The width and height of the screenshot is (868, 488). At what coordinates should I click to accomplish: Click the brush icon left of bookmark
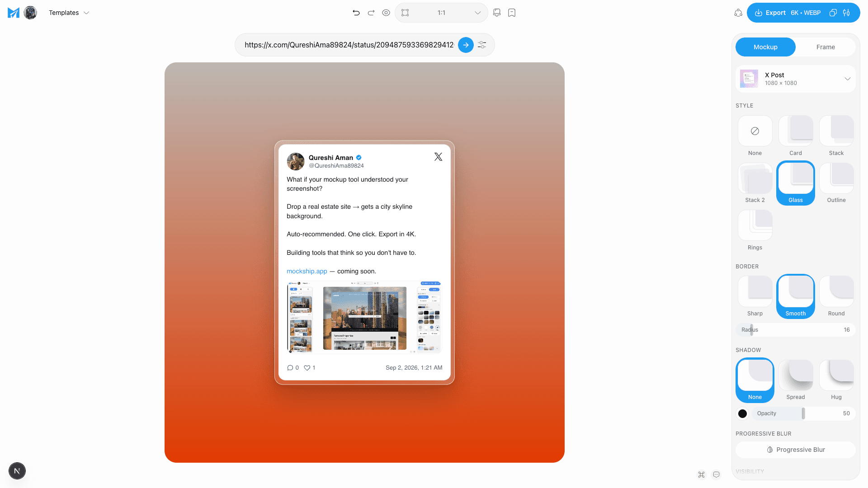coord(497,13)
